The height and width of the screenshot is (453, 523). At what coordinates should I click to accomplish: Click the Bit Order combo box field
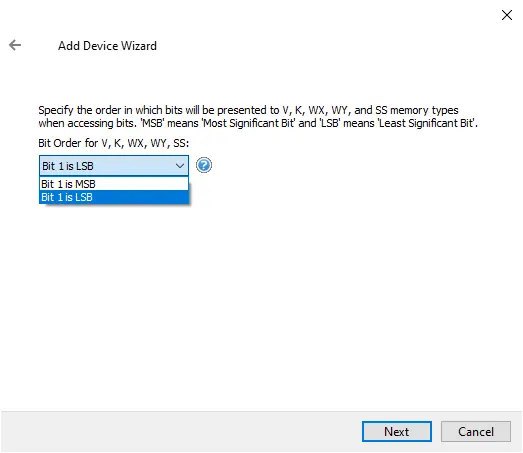114,165
